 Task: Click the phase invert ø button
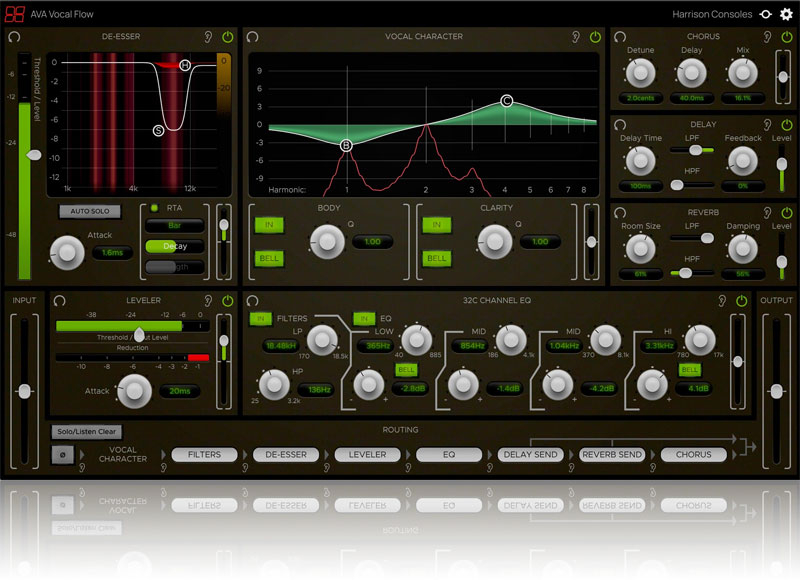[61, 455]
